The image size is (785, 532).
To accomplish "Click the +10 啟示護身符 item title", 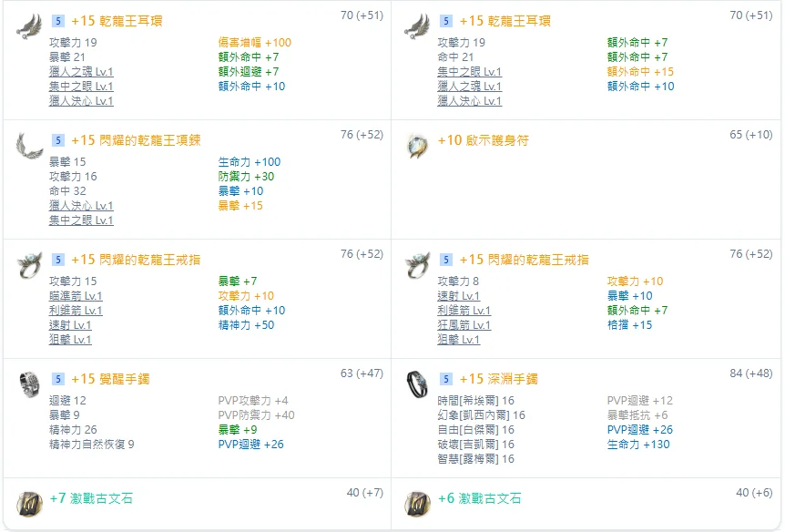I will pos(483,140).
